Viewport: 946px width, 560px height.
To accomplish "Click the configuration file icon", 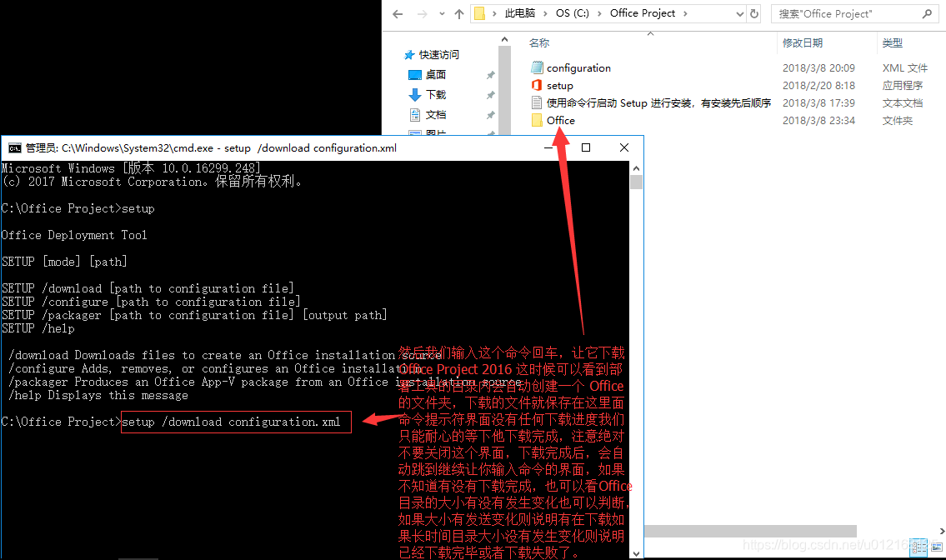I will 537,67.
